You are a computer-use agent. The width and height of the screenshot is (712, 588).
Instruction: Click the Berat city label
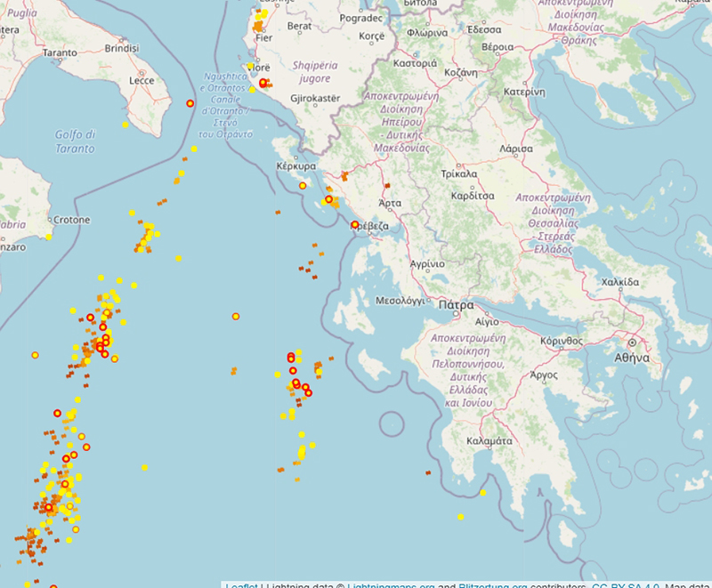(299, 27)
